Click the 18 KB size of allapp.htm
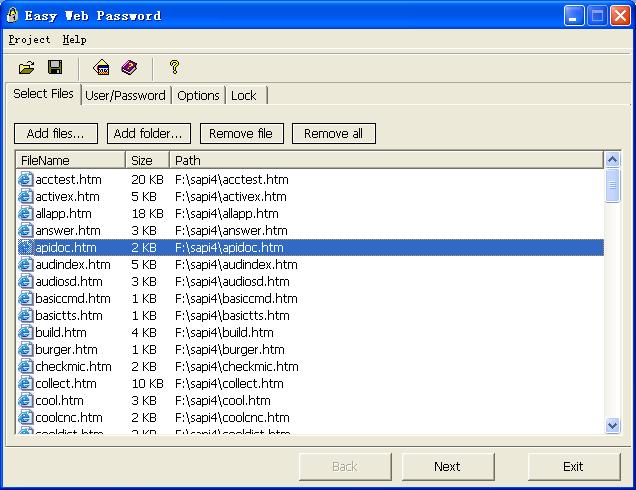 [x=147, y=213]
